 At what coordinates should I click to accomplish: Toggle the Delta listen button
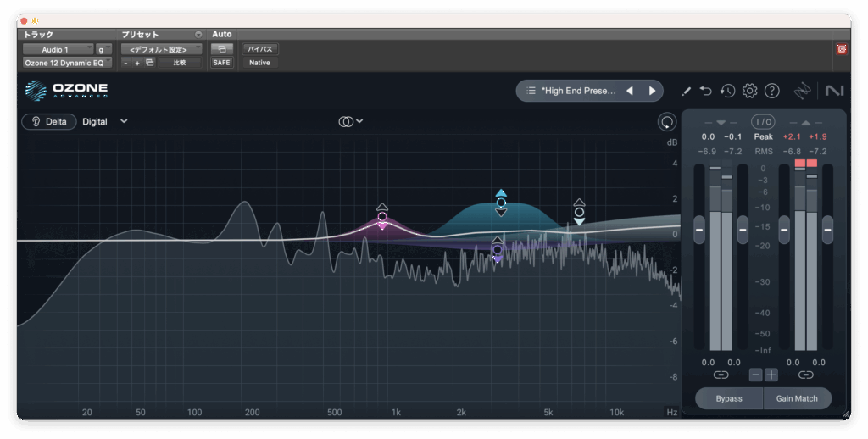pos(48,121)
